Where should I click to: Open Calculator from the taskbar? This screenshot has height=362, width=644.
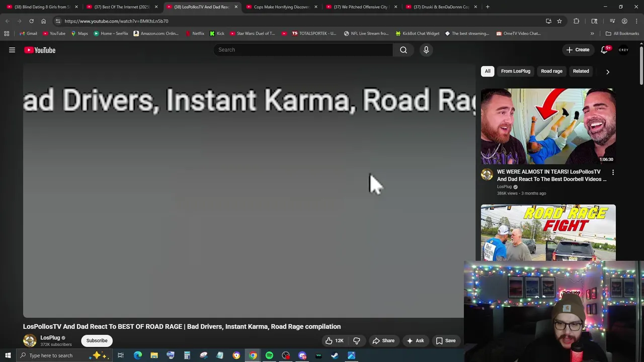(x=187, y=355)
